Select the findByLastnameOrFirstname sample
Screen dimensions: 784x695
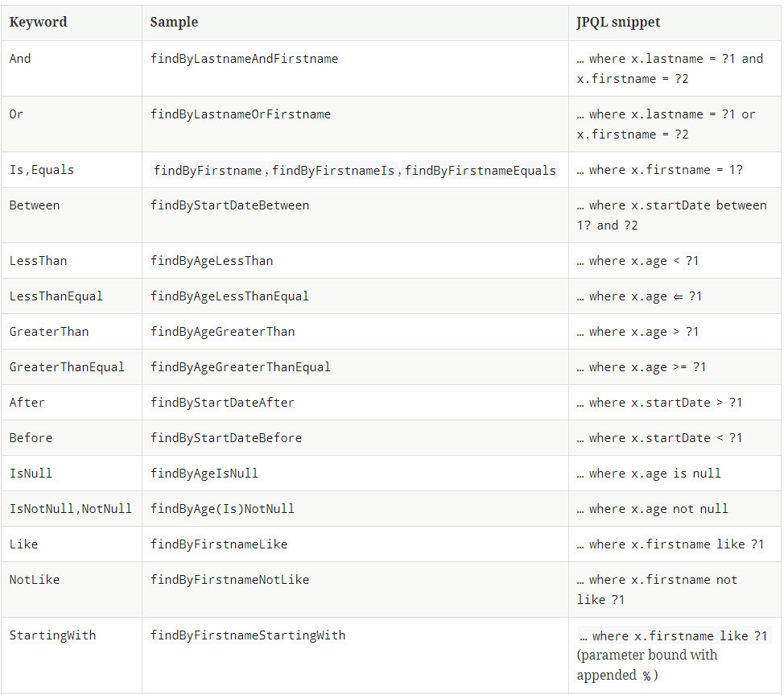click(240, 114)
